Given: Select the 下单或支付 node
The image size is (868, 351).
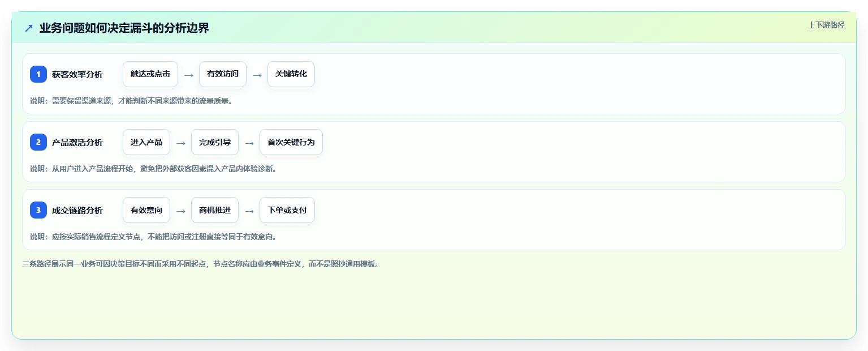Looking at the screenshot, I should [287, 210].
